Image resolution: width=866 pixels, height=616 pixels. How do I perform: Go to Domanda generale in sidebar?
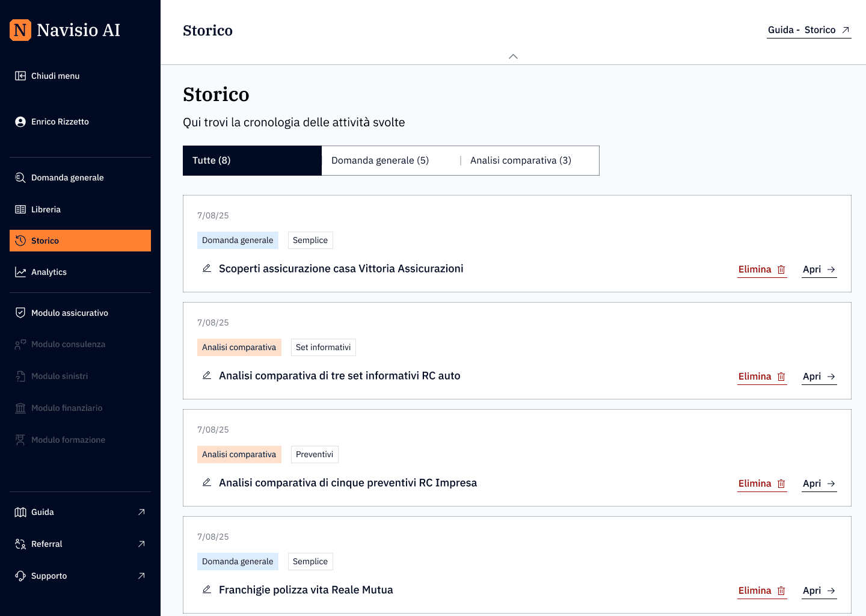pyautogui.click(x=67, y=177)
